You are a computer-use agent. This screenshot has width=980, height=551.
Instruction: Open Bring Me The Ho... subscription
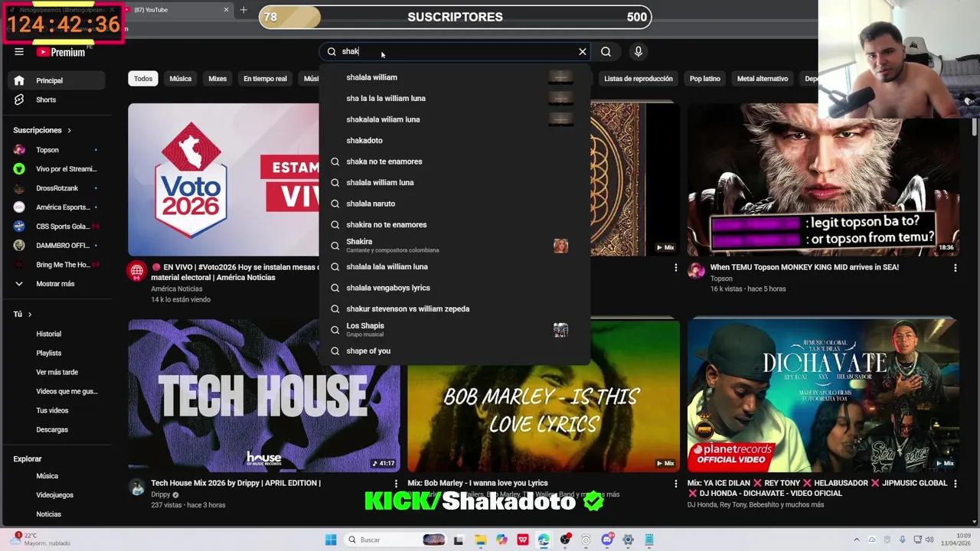[x=57, y=265]
